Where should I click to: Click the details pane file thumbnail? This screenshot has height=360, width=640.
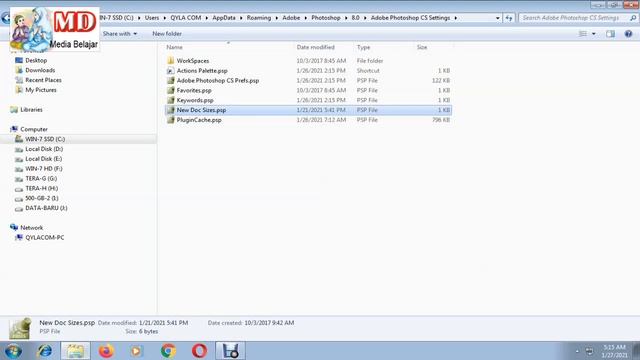click(x=20, y=328)
